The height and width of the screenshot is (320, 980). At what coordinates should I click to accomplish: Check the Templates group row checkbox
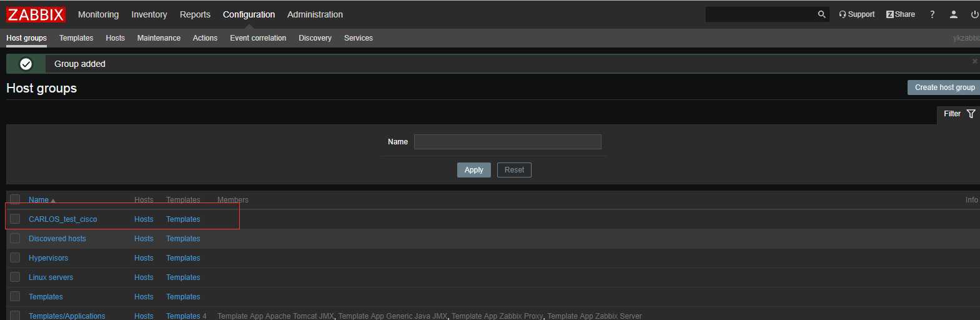(15, 296)
